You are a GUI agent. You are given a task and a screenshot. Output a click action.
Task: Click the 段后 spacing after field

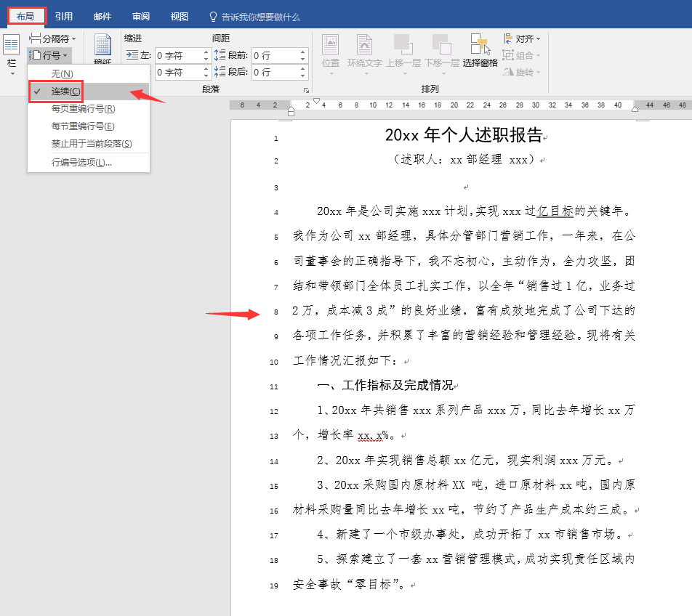[275, 73]
